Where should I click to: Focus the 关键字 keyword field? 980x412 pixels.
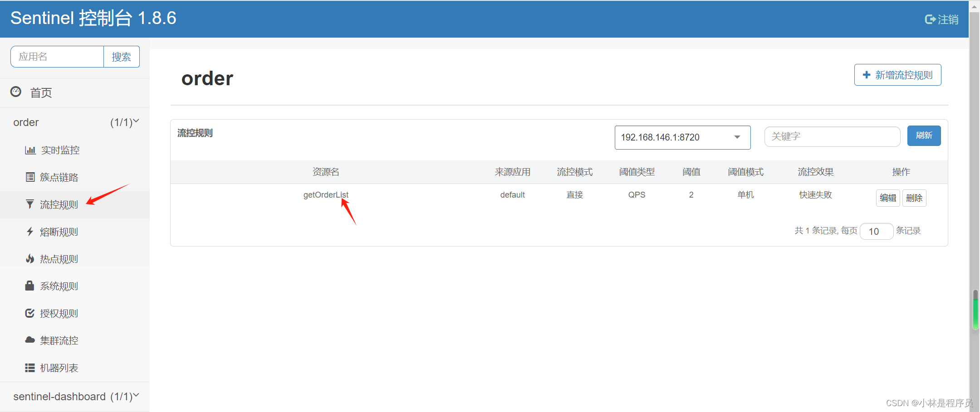click(x=832, y=136)
